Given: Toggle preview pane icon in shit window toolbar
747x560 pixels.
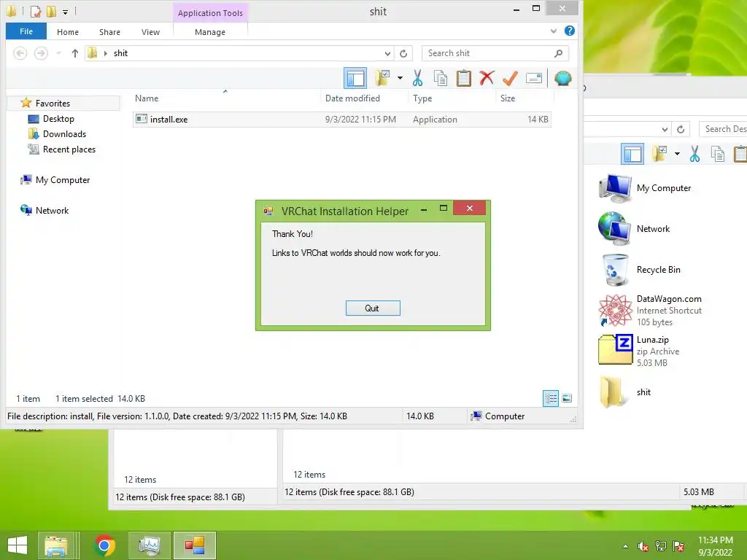Looking at the screenshot, I should [x=355, y=78].
